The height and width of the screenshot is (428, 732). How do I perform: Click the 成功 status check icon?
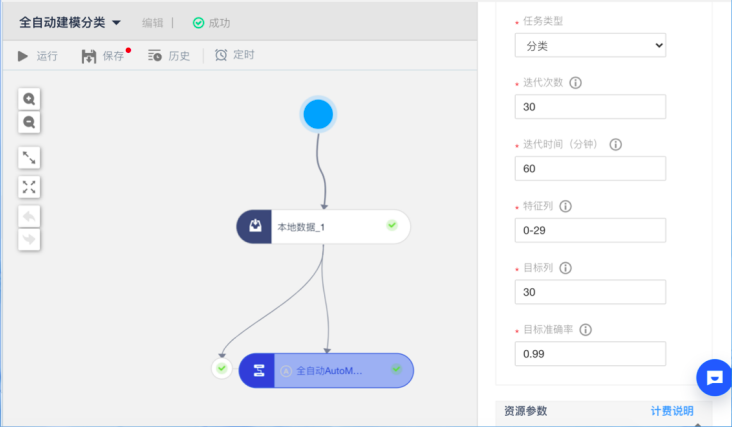click(198, 23)
